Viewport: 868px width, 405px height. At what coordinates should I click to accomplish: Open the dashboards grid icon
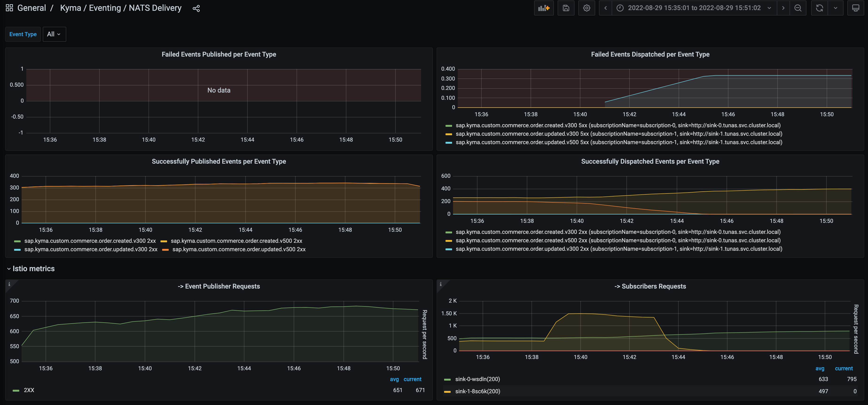coord(9,8)
